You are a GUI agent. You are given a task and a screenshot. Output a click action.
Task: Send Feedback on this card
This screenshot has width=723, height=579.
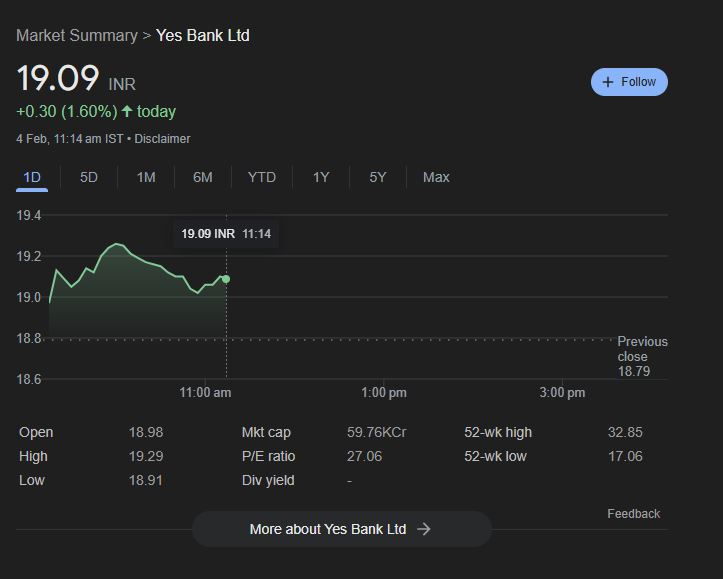634,514
